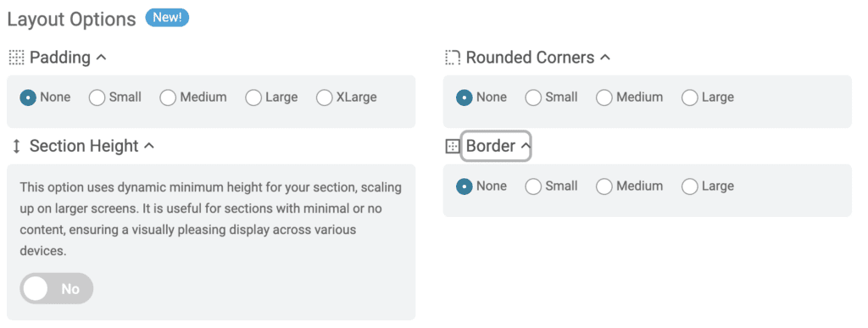Collapse the Padding section chevron

click(101, 58)
